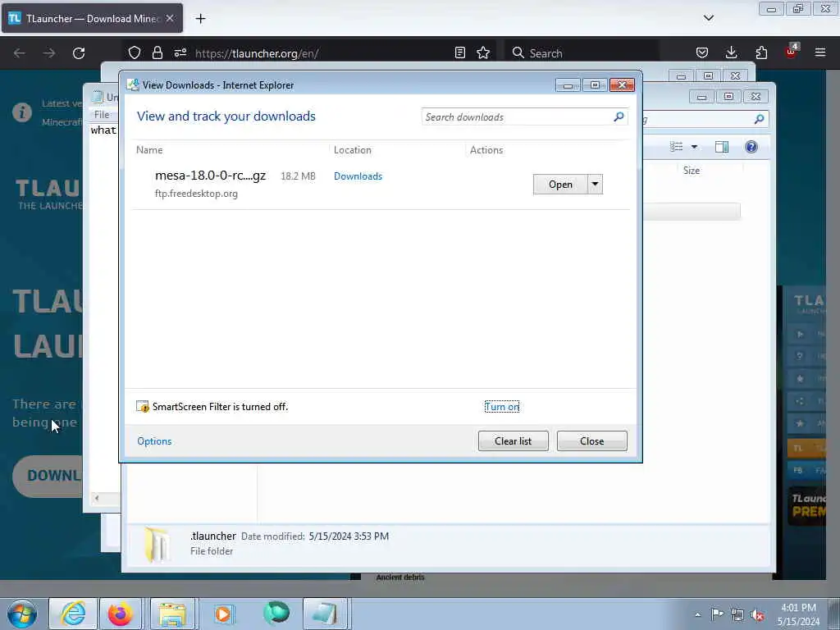This screenshot has width=840, height=630.
Task: Expand the Open button dropdown arrow
Action: pyautogui.click(x=596, y=185)
